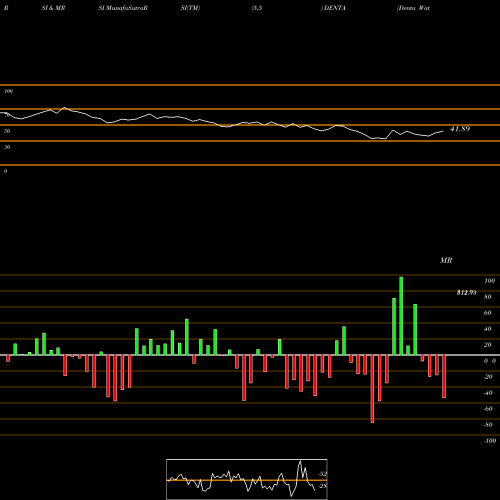Click the tallest green MR bar
The image size is (500, 500).
click(x=401, y=316)
